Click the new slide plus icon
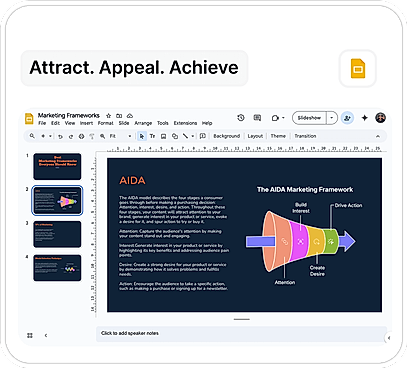This screenshot has height=368, width=407. [x=43, y=136]
